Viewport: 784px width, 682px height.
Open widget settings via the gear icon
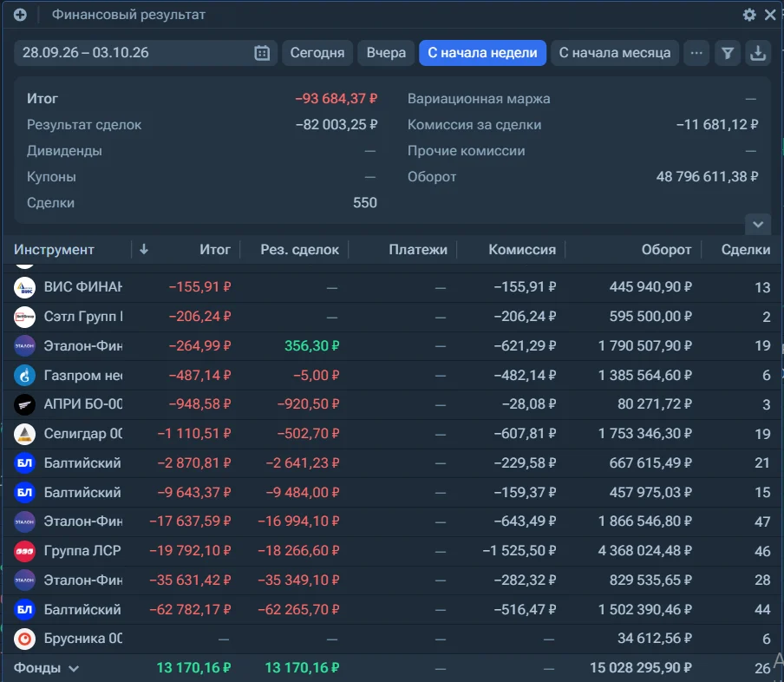pyautogui.click(x=749, y=15)
